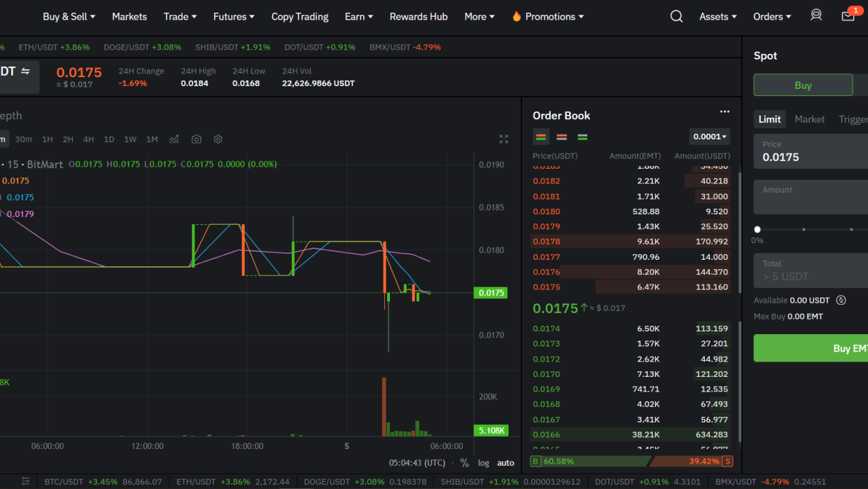Select the 4H chart interval

(88, 139)
